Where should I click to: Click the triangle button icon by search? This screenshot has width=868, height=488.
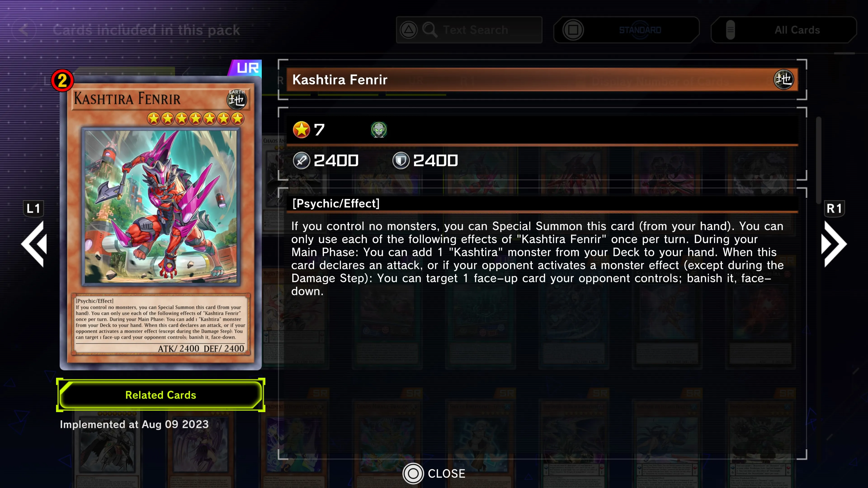coord(408,30)
